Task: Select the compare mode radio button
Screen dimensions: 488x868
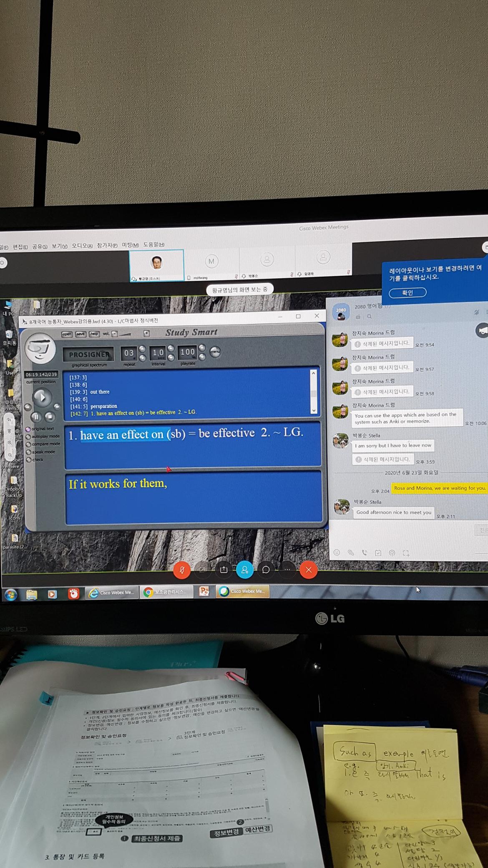Action: pyautogui.click(x=28, y=444)
